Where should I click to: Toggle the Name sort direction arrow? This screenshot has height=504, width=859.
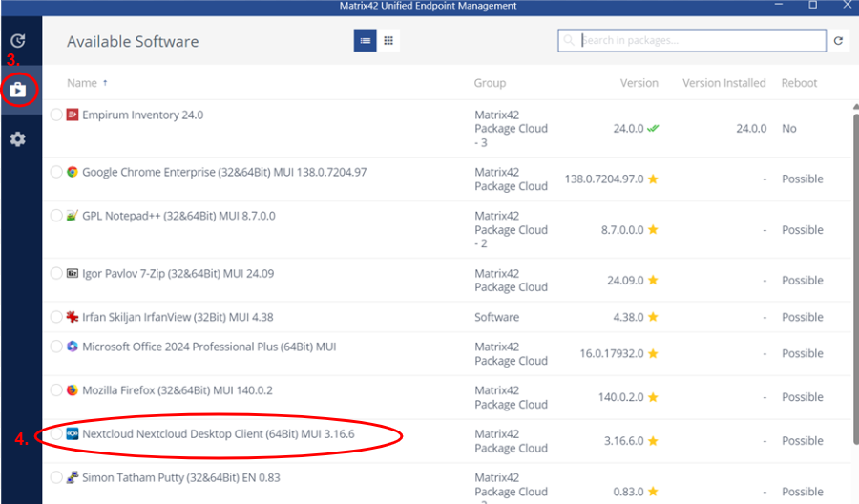(x=105, y=83)
